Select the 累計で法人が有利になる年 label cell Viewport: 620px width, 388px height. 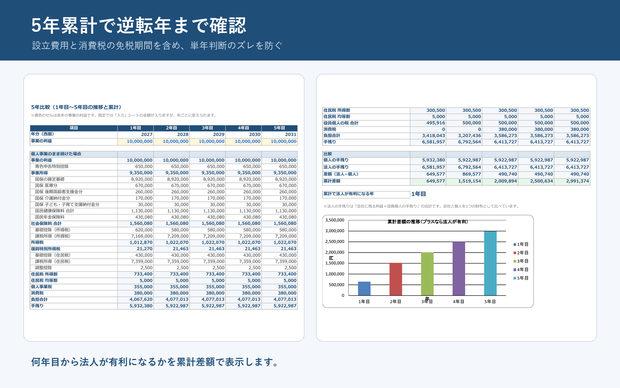[366, 194]
